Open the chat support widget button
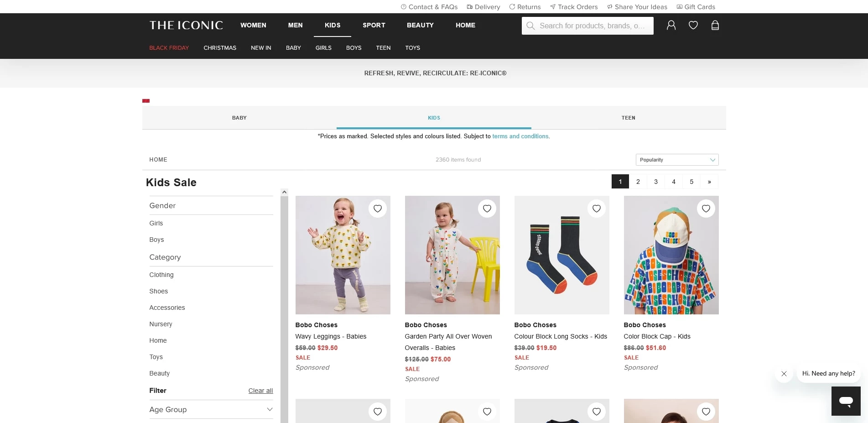Viewport: 868px width, 423px height. (x=846, y=401)
